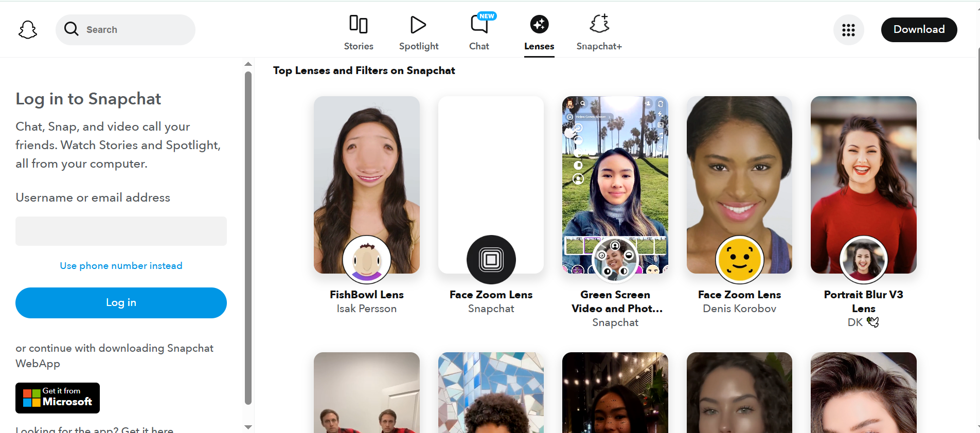This screenshot has height=433, width=980.
Task: Click Use phone number instead link
Action: pos(121,266)
